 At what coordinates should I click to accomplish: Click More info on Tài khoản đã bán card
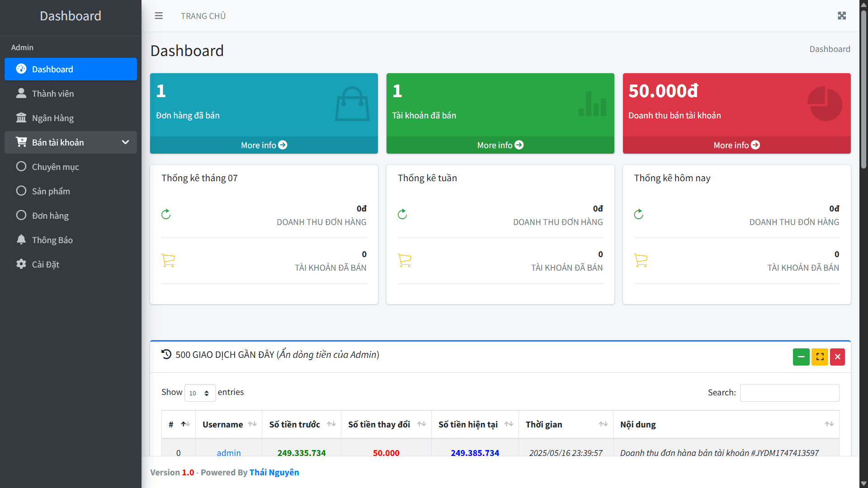[x=500, y=145]
